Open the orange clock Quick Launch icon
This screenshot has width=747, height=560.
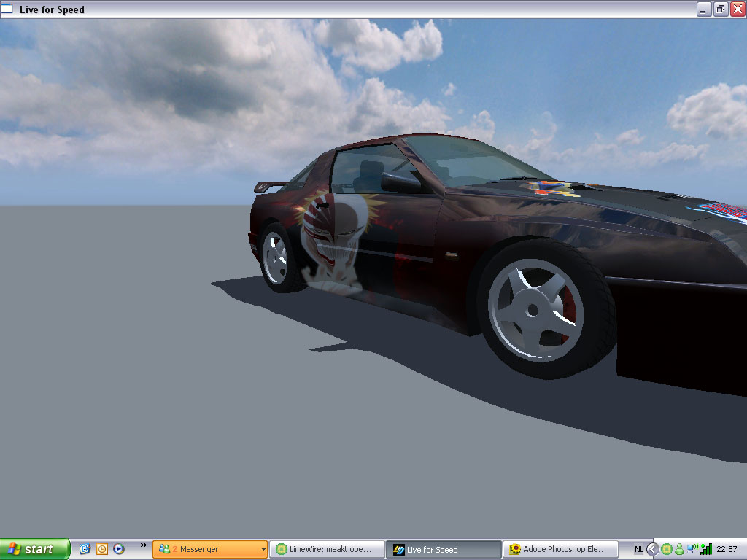pyautogui.click(x=102, y=549)
